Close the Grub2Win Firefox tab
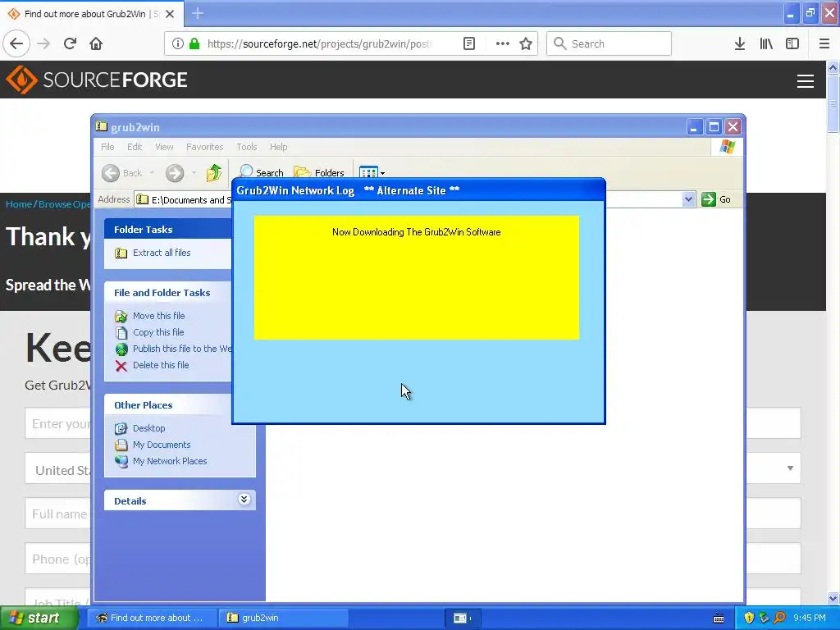The width and height of the screenshot is (840, 630). point(170,14)
